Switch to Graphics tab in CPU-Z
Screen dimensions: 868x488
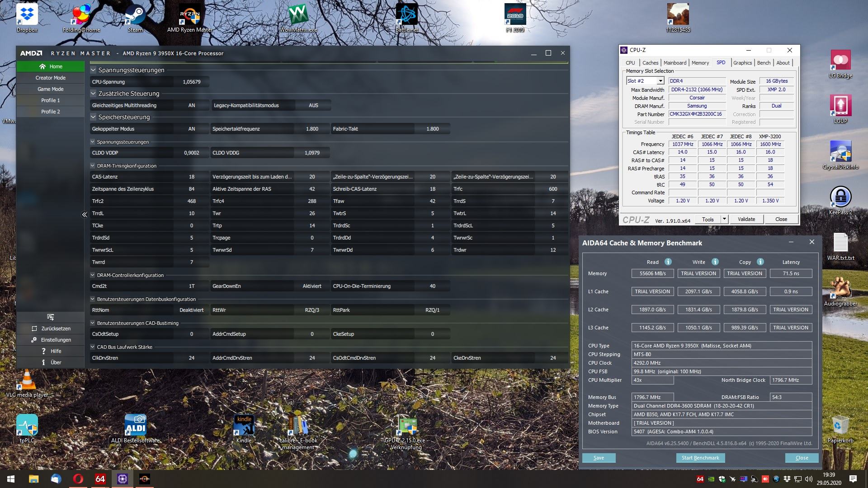coord(742,63)
